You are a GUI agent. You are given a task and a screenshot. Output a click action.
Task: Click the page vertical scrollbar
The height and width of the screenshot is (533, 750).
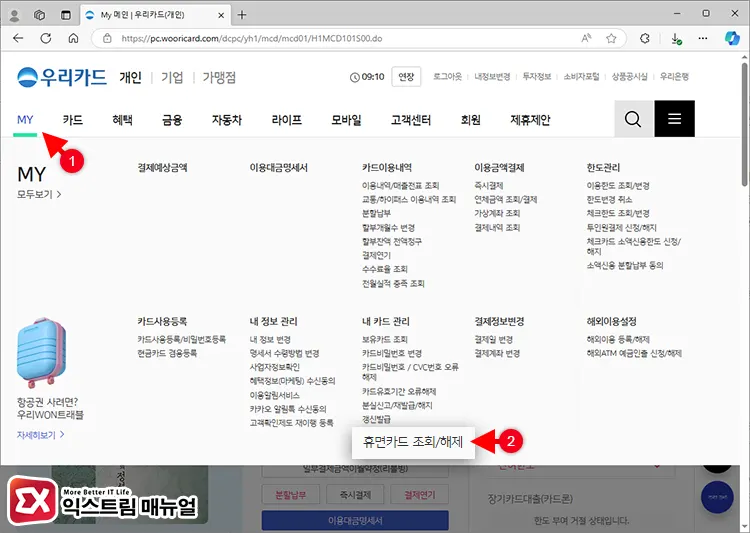click(x=745, y=124)
